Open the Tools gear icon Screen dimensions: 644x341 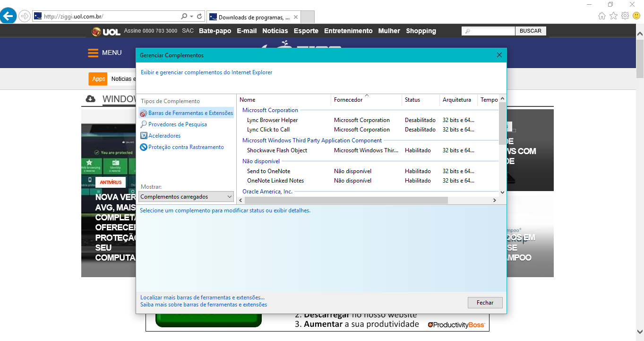(625, 16)
